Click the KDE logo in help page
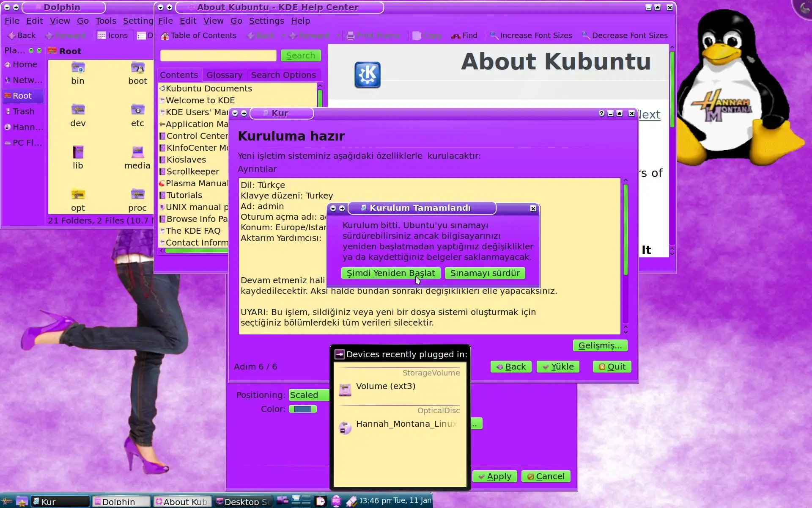Image resolution: width=812 pixels, height=508 pixels. pos(367,75)
